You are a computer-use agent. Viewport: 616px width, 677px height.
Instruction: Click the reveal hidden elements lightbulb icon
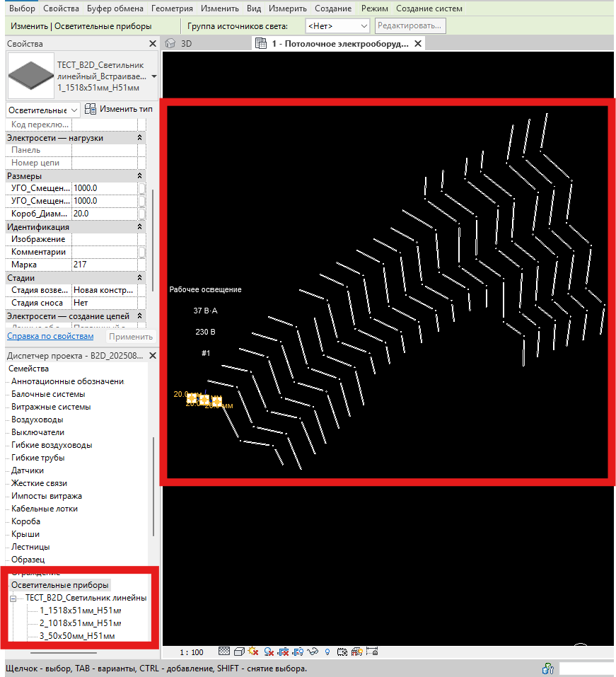pos(327,652)
